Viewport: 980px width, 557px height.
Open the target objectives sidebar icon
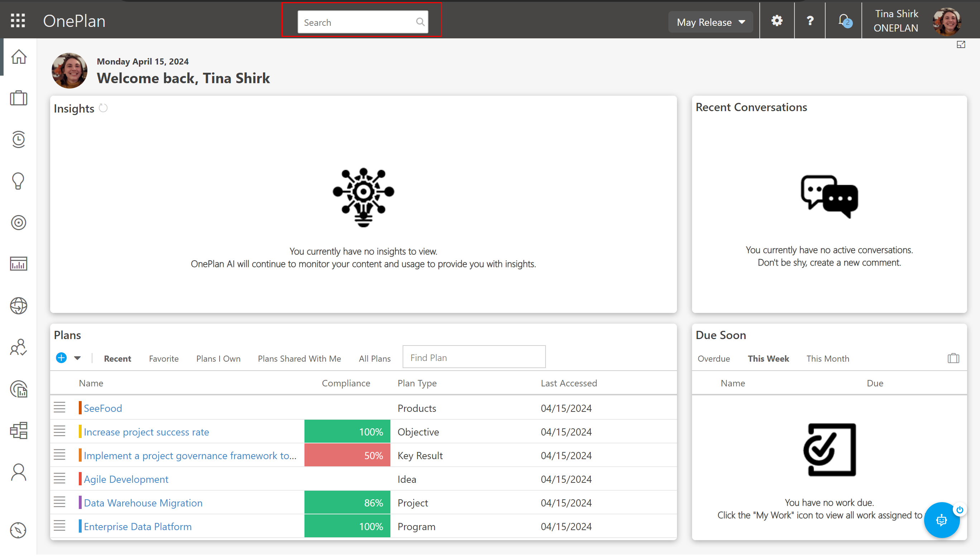coord(18,223)
